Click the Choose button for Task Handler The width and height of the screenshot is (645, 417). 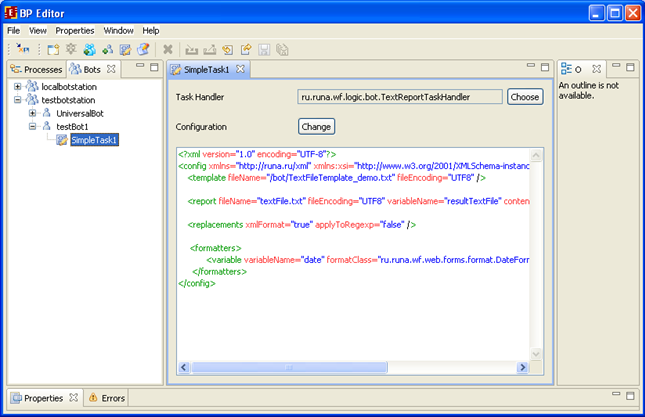[x=525, y=97]
